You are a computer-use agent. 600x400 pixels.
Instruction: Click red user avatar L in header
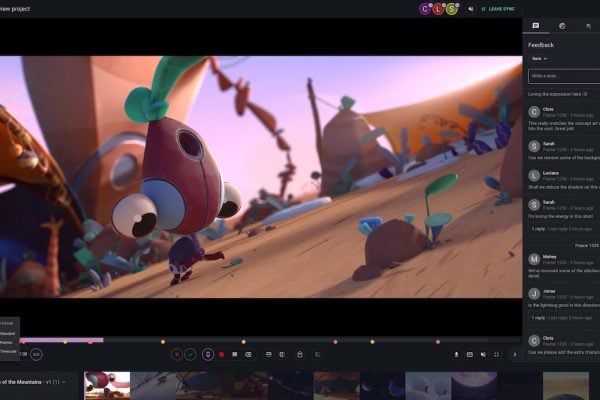(438, 9)
